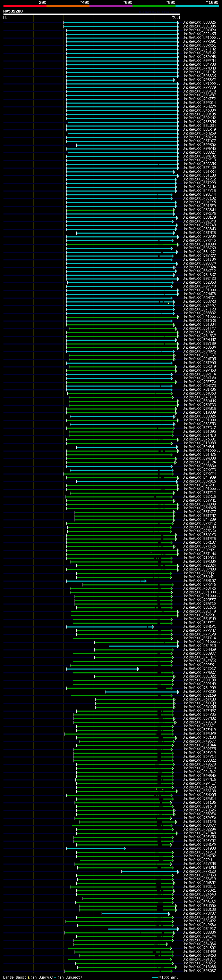
Task: Click the 583 query end position label
Action: [x=175, y=17]
